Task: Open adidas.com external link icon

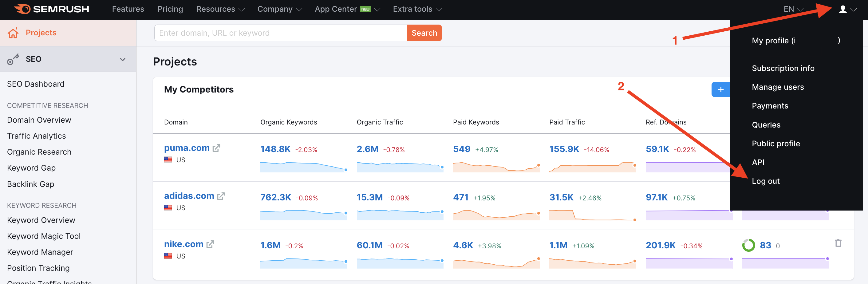Action: tap(221, 196)
